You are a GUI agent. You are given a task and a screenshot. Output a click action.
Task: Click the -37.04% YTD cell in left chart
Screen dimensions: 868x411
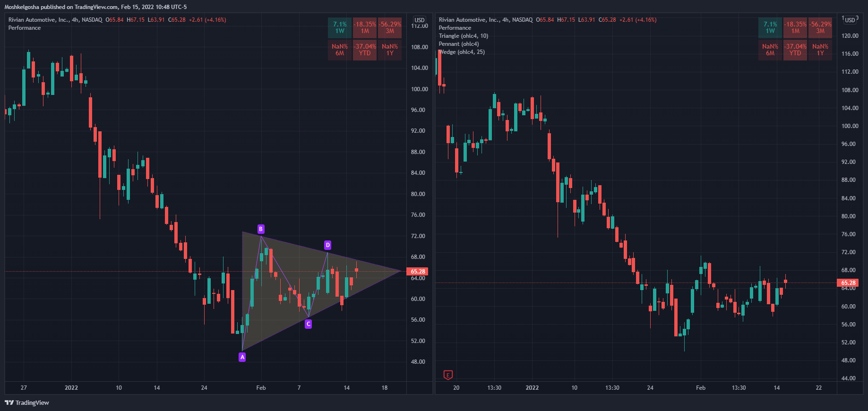point(365,50)
